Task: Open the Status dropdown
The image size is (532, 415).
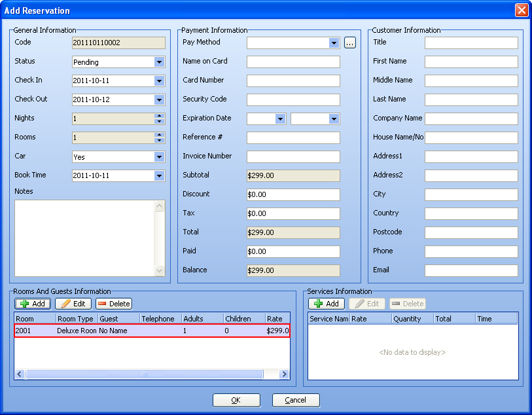Action: click(159, 62)
